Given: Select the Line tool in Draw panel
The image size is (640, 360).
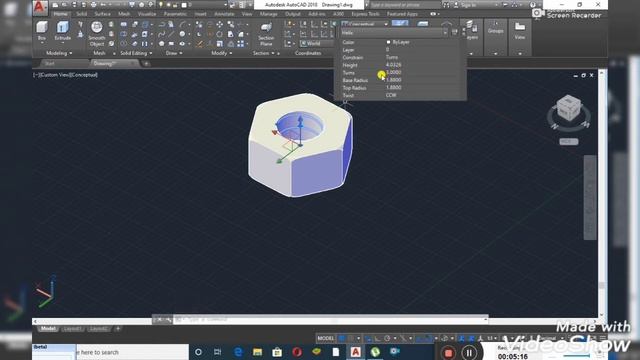Looking at the screenshot, I should [171, 34].
